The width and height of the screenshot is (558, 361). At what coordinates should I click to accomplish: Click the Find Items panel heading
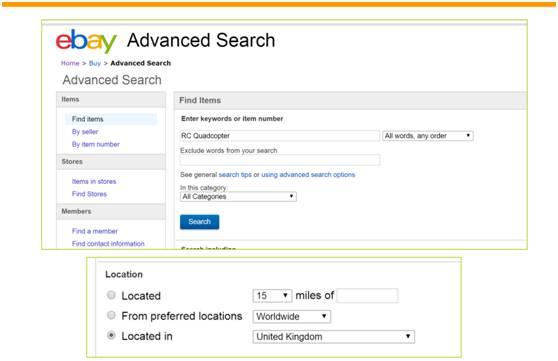pos(200,100)
